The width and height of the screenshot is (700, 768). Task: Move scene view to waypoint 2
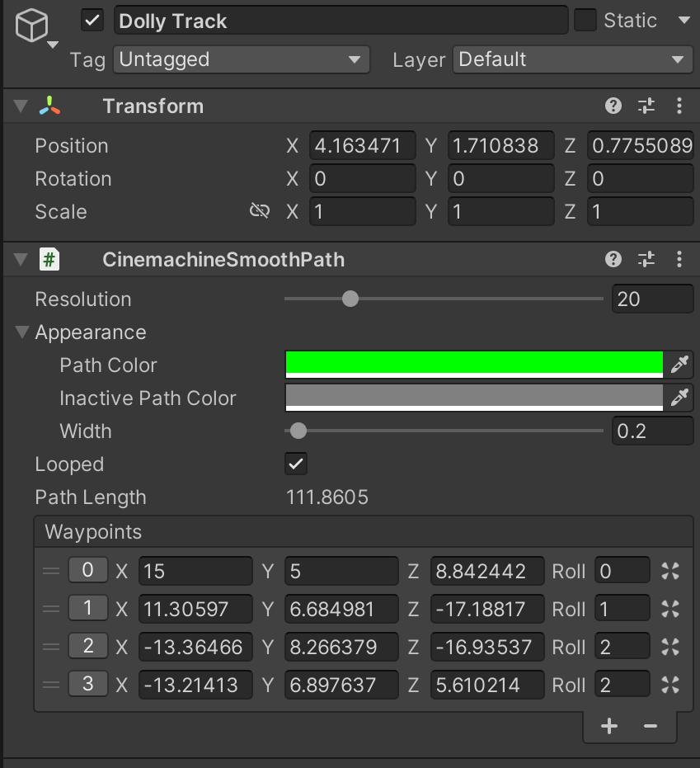pos(670,647)
